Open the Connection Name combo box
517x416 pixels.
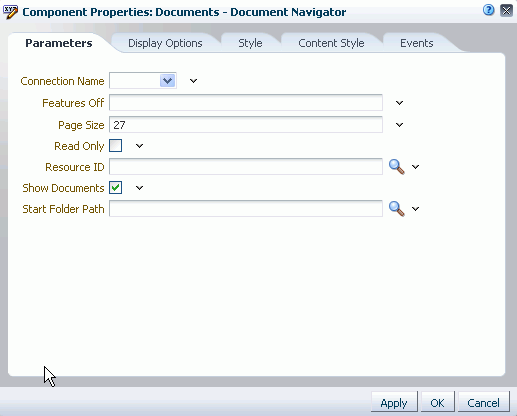[143, 81]
